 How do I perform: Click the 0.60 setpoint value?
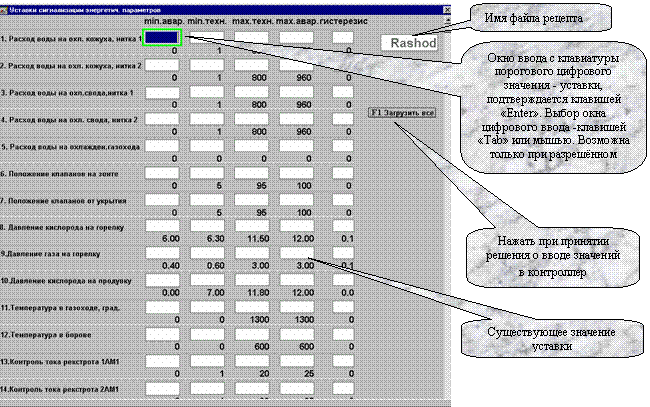(215, 266)
